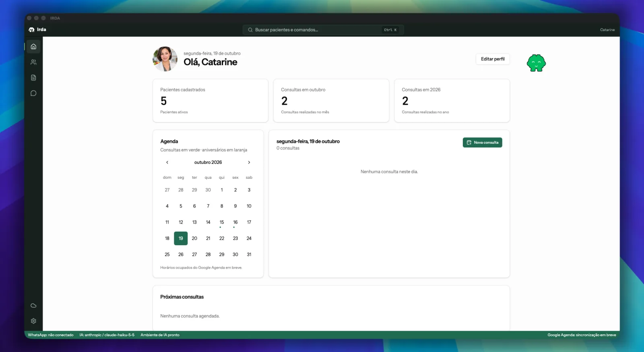The image size is (644, 352).
Task: Select October 15 in the calendar
Action: click(222, 222)
